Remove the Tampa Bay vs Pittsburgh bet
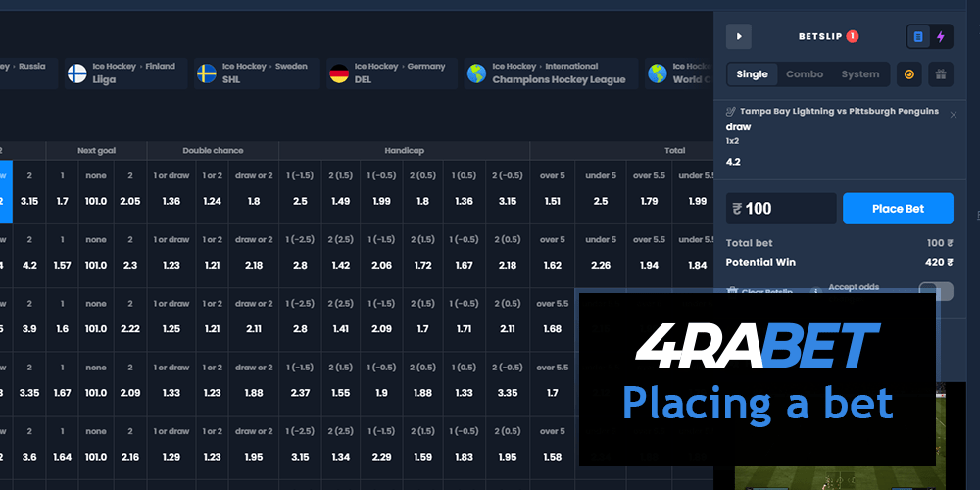Screen dimensions: 980x490 pos(954,115)
